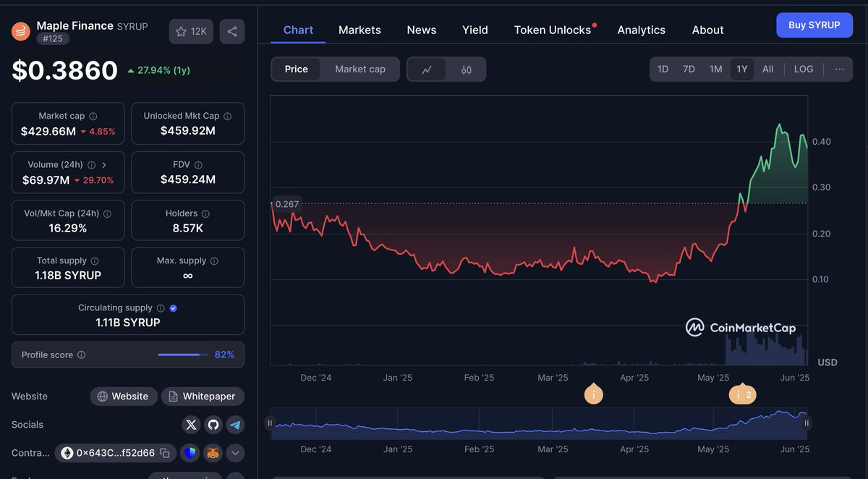Set chart range to 1Y
Image resolution: width=868 pixels, height=479 pixels.
coord(742,69)
